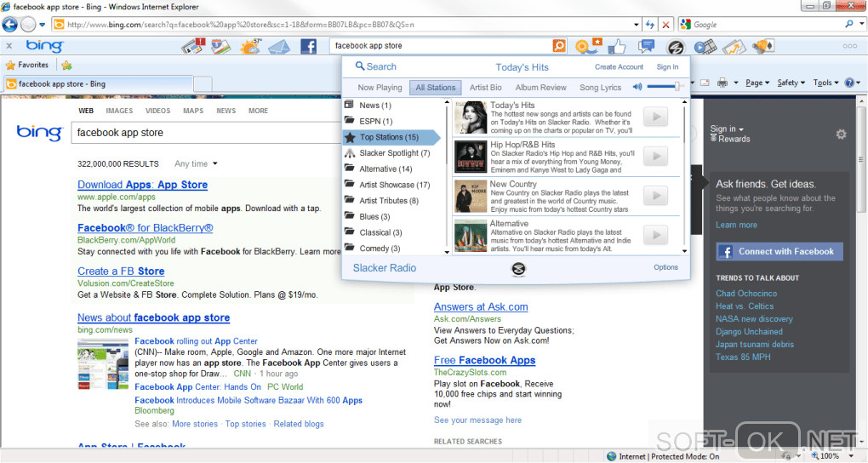Switch to Bing IMAGES search tab
The image size is (868, 463).
(119, 111)
